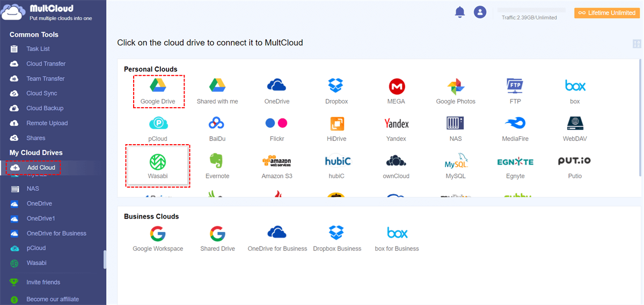Select the BaiDu cloud icon
This screenshot has height=305, width=644.
217,129
